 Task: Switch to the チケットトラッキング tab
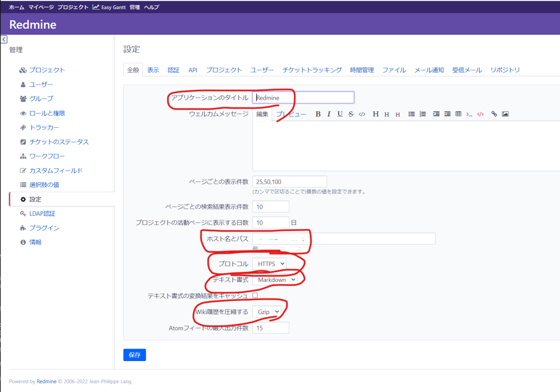(312, 70)
